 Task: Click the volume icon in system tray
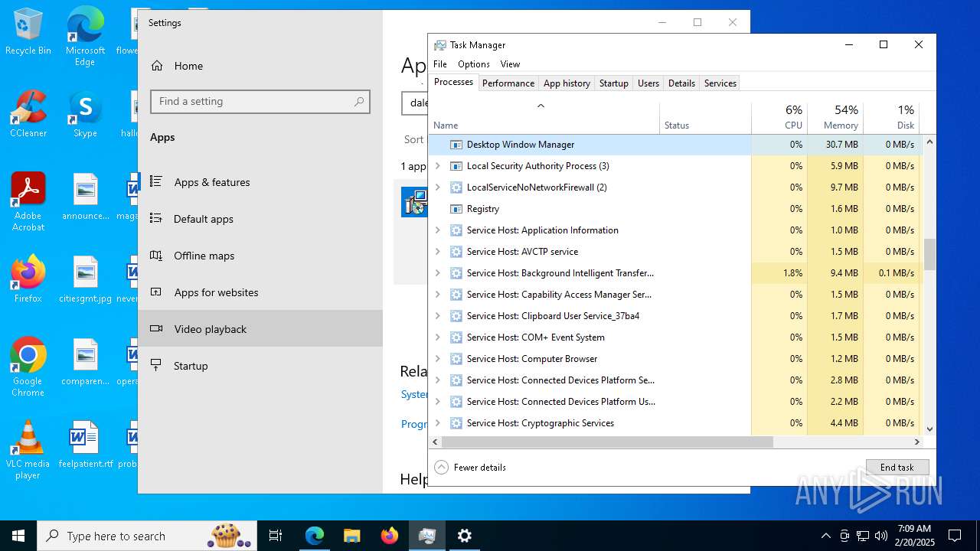tap(881, 536)
